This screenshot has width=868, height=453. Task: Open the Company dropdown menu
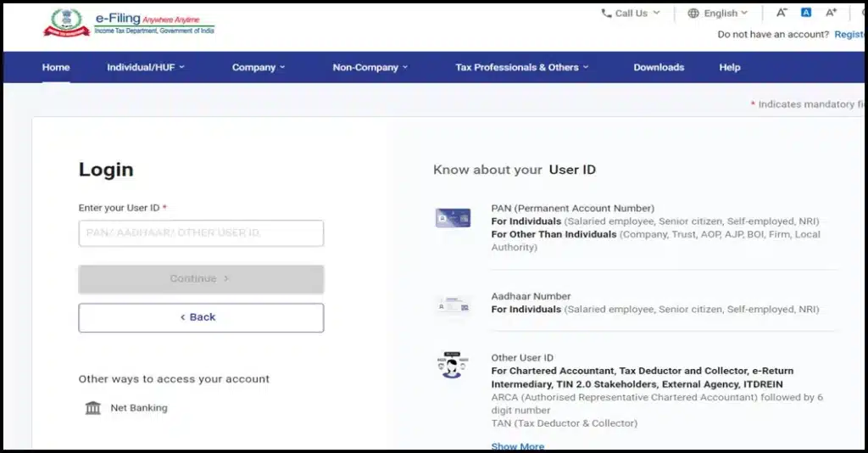click(x=259, y=68)
